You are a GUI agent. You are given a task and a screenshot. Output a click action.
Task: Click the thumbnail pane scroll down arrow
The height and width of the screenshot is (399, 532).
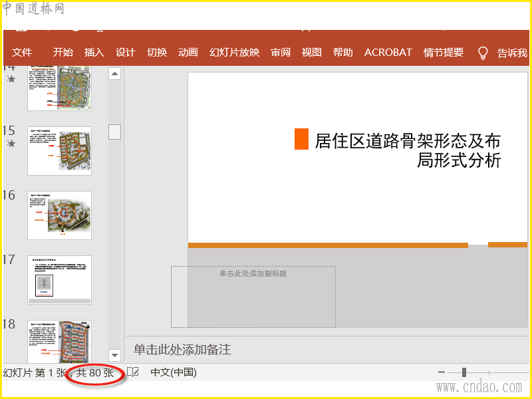[114, 355]
